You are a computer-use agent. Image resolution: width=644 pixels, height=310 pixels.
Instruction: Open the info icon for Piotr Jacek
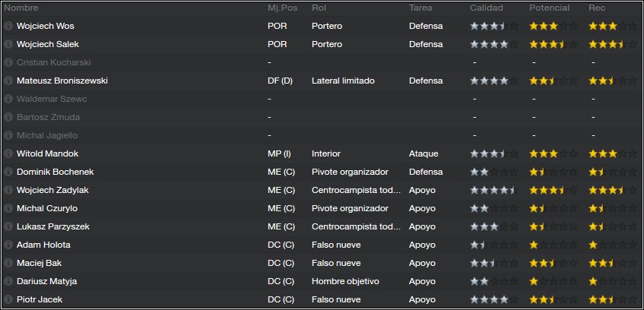8,299
